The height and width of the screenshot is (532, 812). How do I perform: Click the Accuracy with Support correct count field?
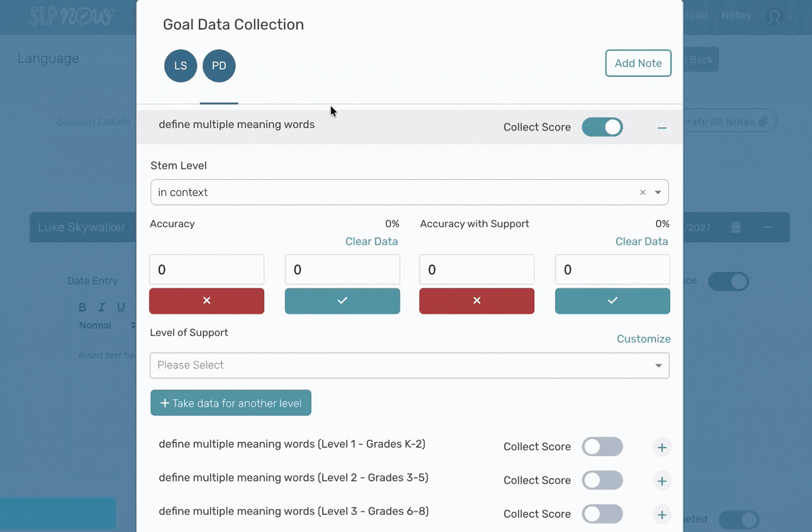tap(612, 270)
